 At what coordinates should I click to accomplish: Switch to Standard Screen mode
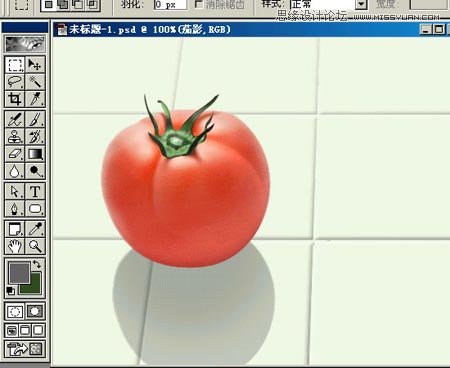(12, 331)
